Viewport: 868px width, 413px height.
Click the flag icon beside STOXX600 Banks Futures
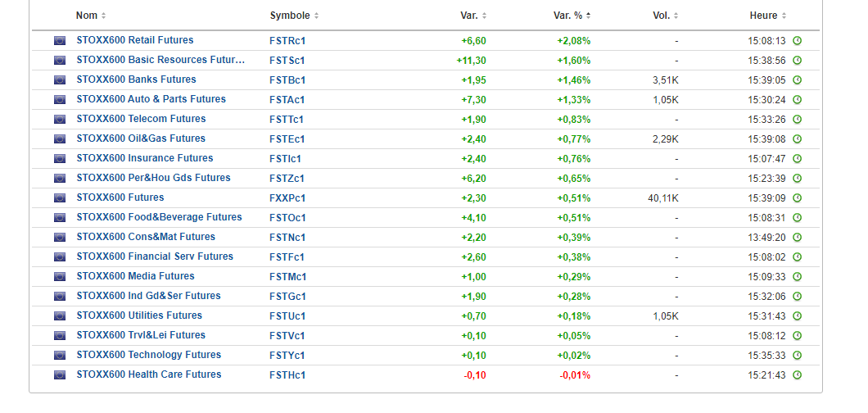(x=59, y=79)
